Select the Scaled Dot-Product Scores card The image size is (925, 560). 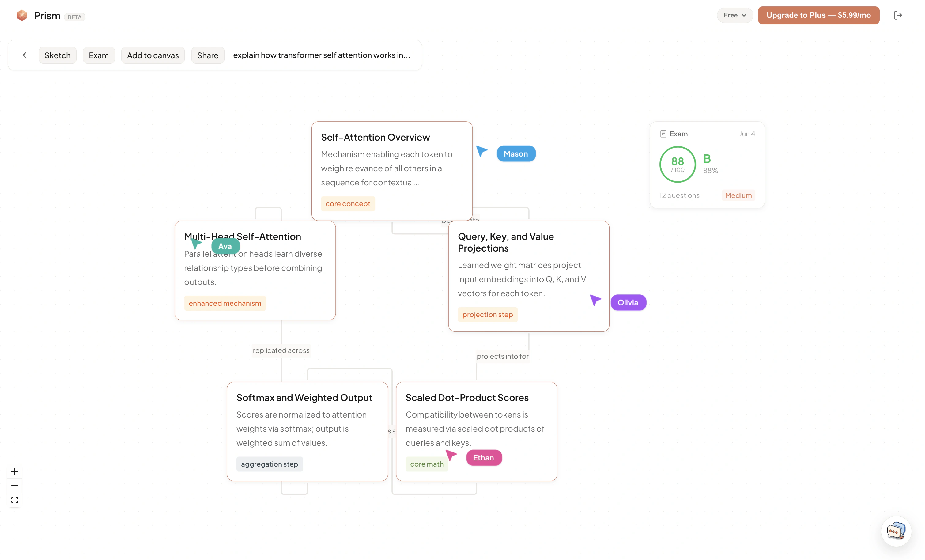tap(476, 431)
